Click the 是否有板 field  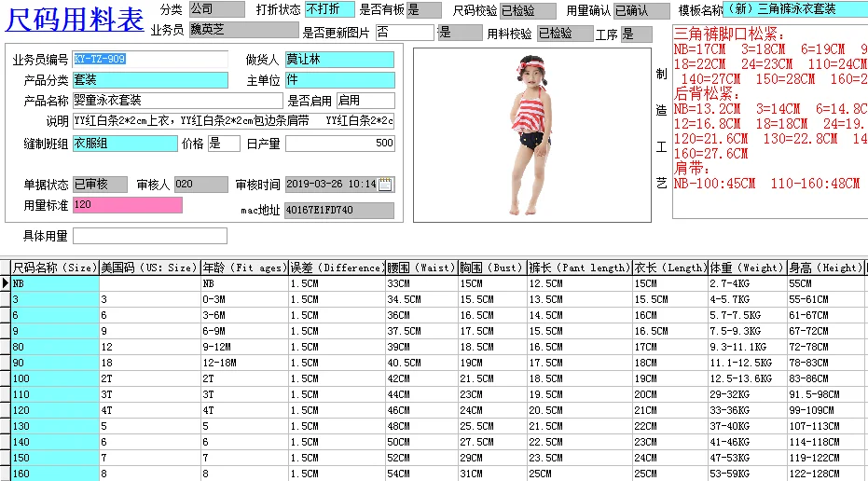424,9
